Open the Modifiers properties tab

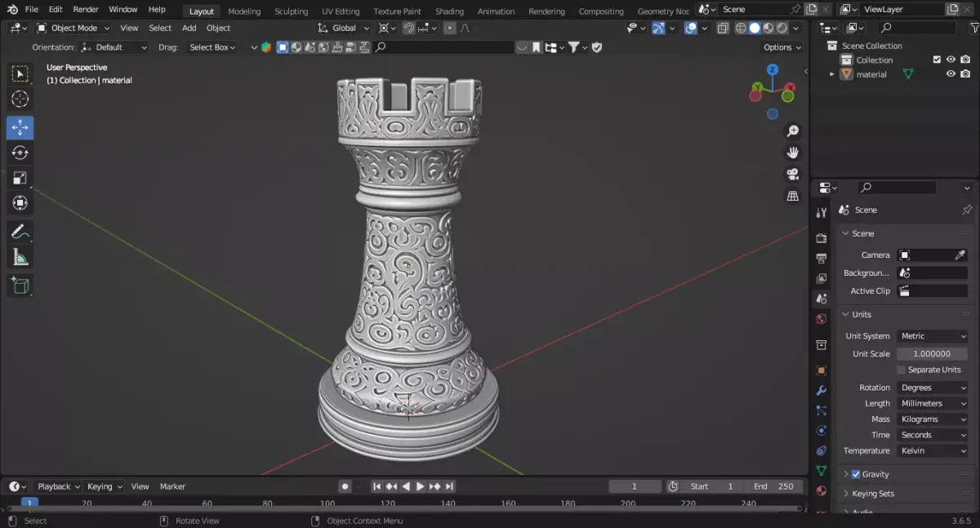tap(822, 391)
